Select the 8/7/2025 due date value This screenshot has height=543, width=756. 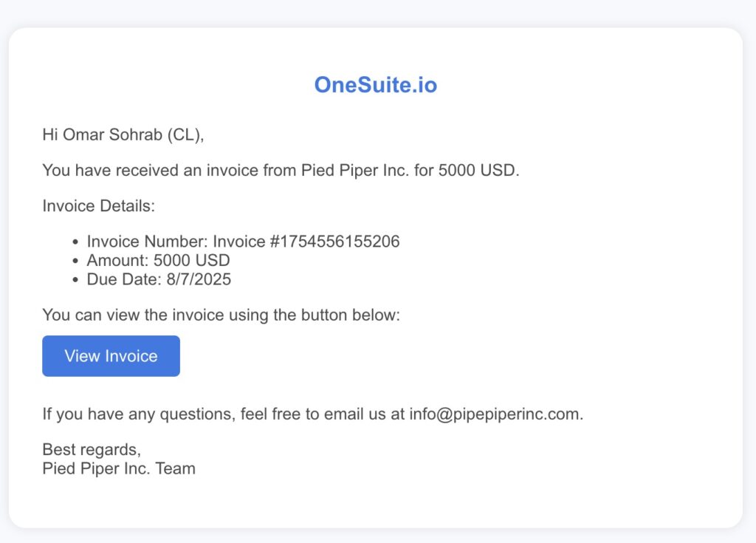tap(199, 279)
